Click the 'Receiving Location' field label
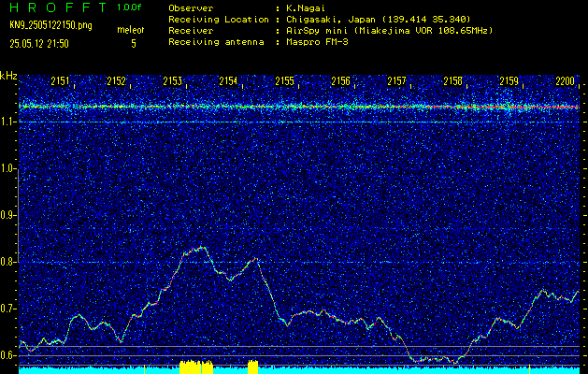The width and height of the screenshot is (588, 374). click(219, 20)
